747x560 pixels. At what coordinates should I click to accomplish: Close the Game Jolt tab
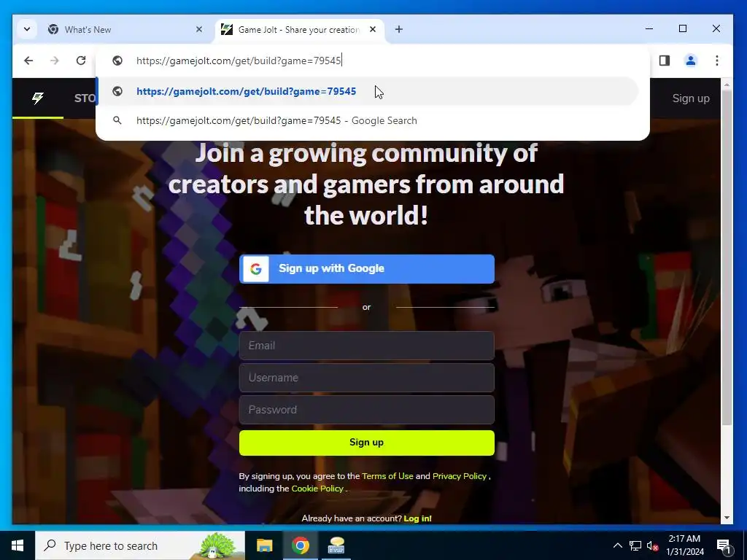tap(373, 29)
